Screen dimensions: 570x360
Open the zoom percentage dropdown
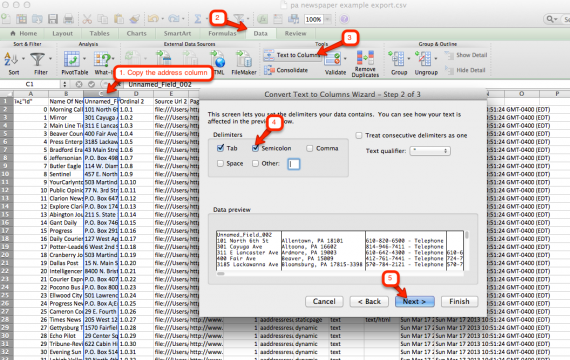(328, 19)
